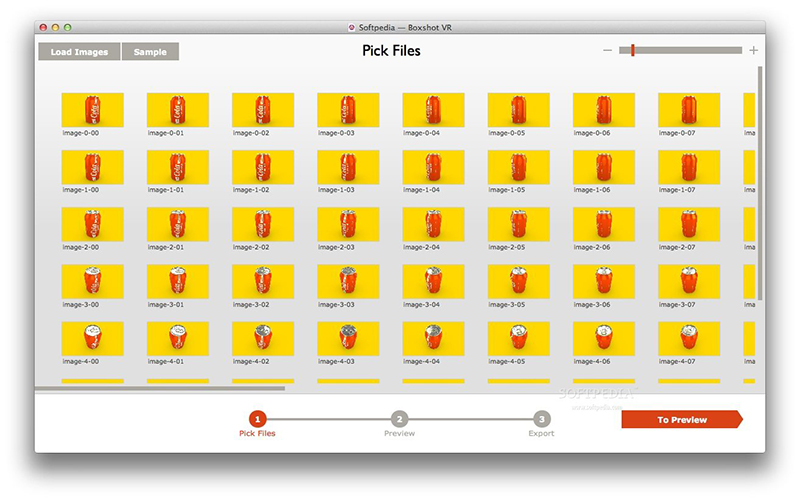The image size is (800, 500).
Task: Select thumbnail image-0-07
Action: tap(689, 110)
